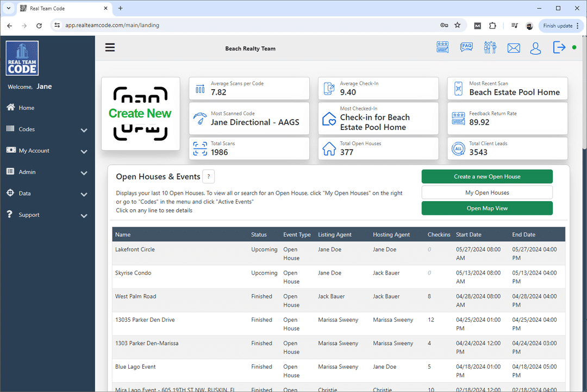The width and height of the screenshot is (587, 392).
Task: Expand the My Account section
Action: click(x=84, y=151)
